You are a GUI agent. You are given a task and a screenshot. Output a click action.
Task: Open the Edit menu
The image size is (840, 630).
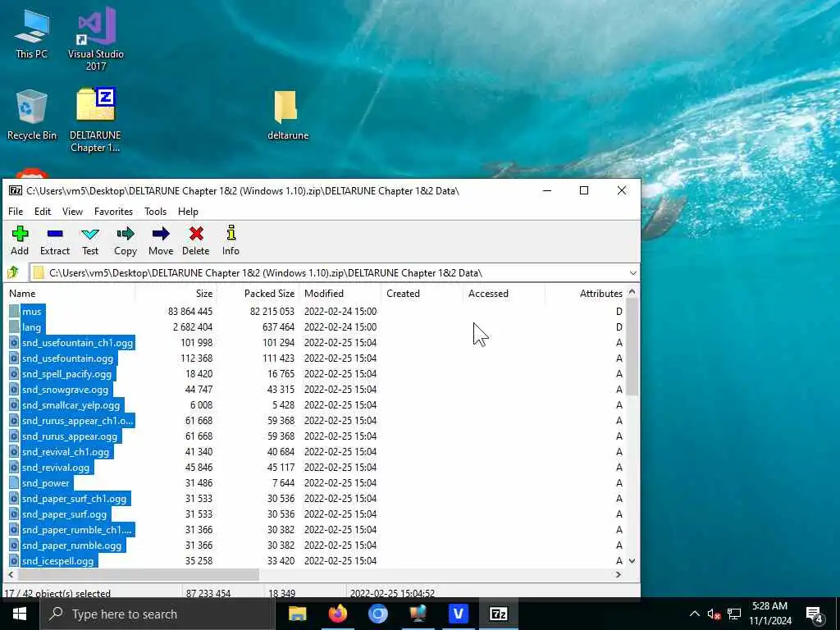point(43,212)
